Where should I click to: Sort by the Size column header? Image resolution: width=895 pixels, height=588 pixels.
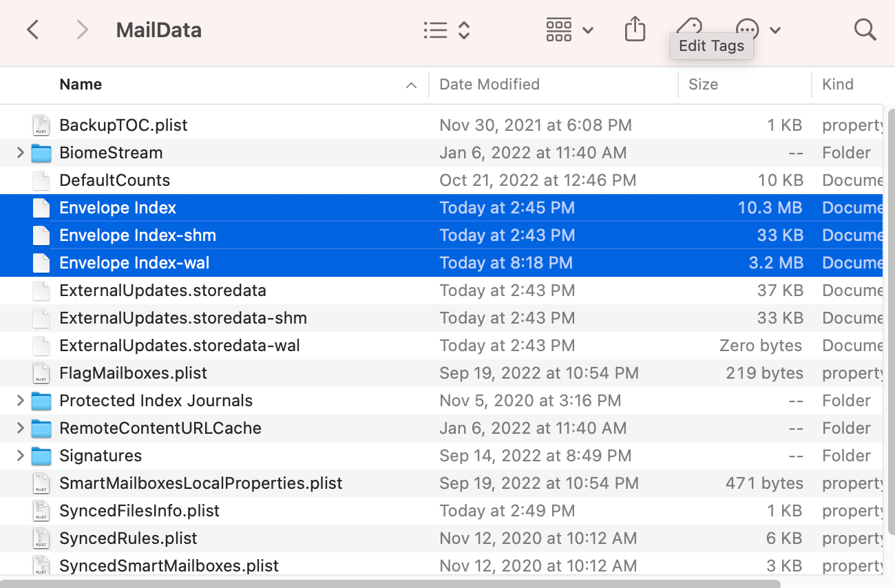[x=703, y=85]
